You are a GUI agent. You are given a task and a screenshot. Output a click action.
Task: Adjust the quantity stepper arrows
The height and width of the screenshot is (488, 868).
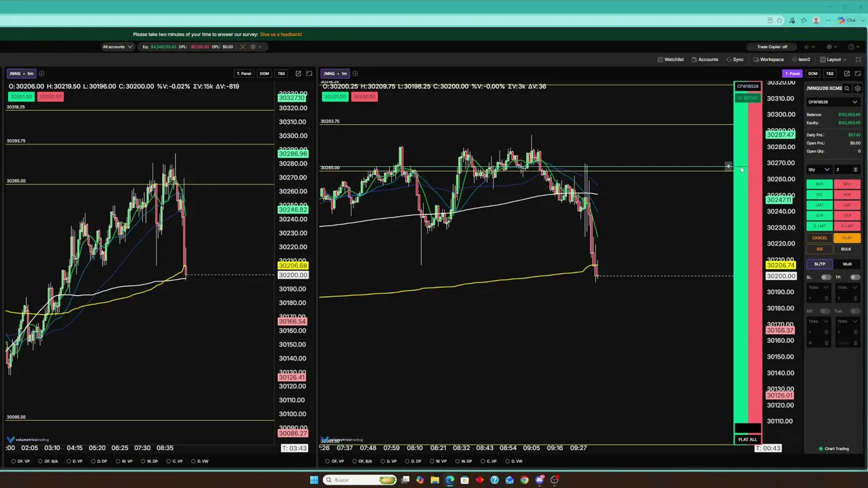coord(855,169)
